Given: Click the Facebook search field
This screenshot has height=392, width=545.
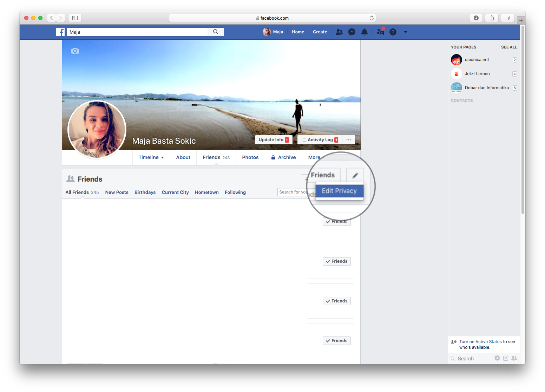Looking at the screenshot, I should (137, 32).
